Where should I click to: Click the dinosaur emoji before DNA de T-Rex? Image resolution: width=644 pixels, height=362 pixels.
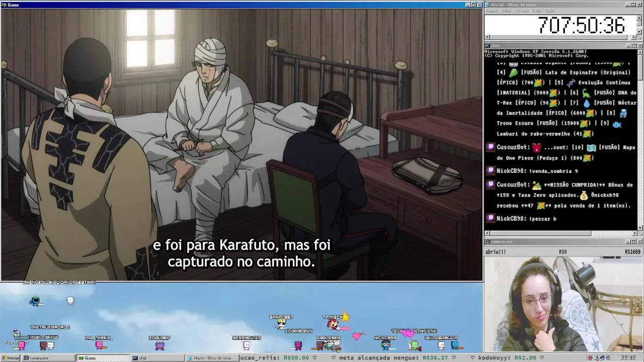pos(587,93)
